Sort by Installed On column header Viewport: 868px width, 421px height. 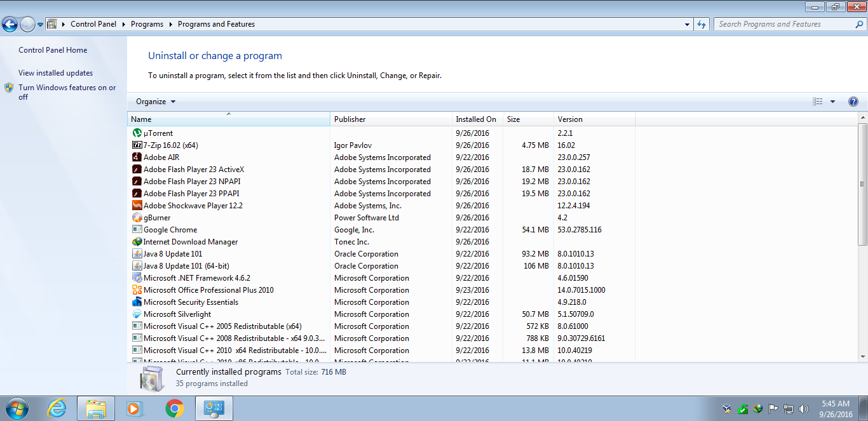click(x=477, y=119)
